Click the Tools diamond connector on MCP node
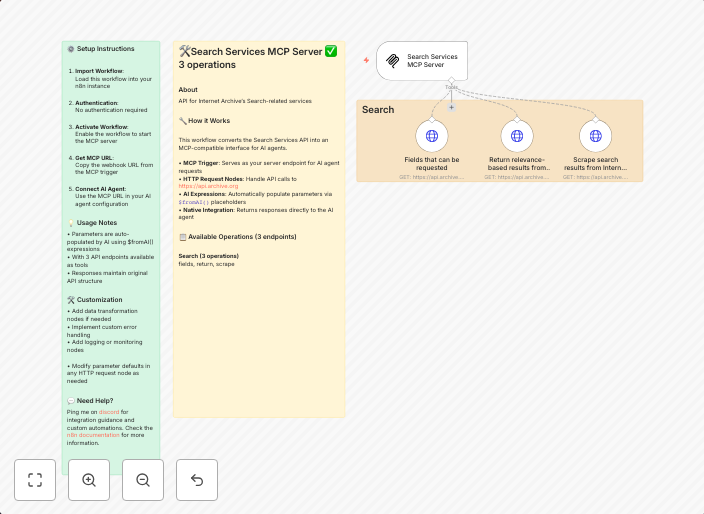704x514 pixels. 451,80
